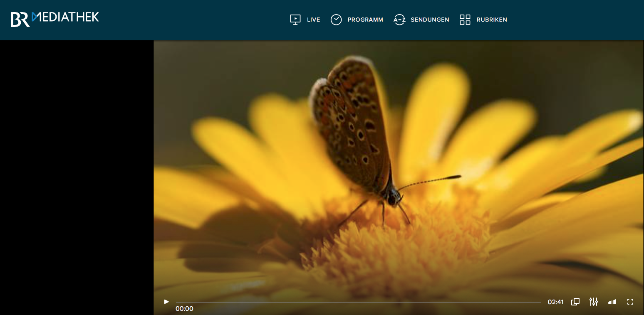Click the Live TV screen icon
The image size is (644, 315).
(295, 20)
